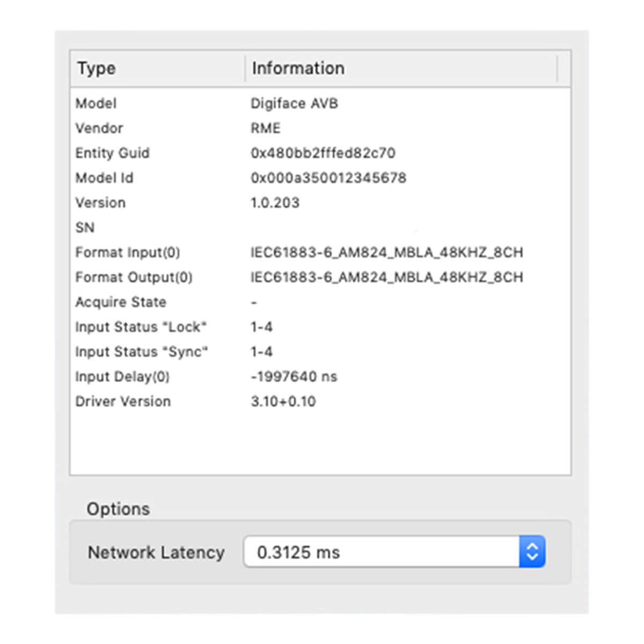Click the RME vendor value
The image size is (644, 644).
tap(266, 128)
